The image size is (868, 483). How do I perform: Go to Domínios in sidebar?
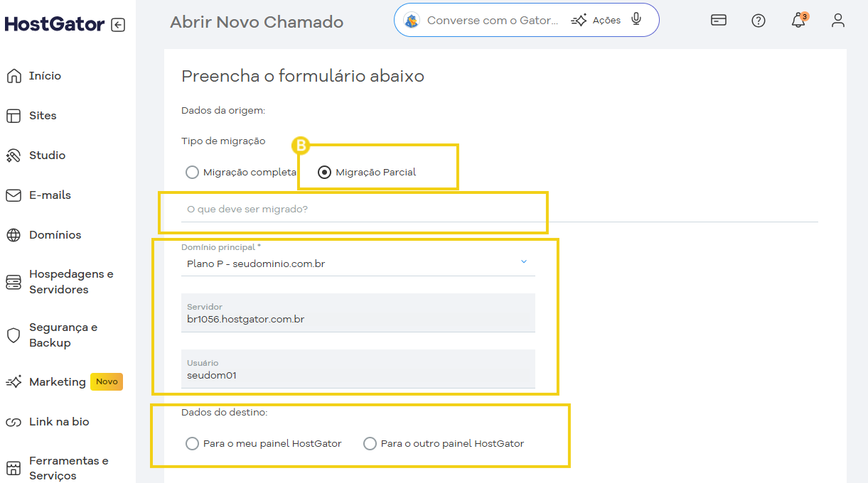[x=55, y=235]
